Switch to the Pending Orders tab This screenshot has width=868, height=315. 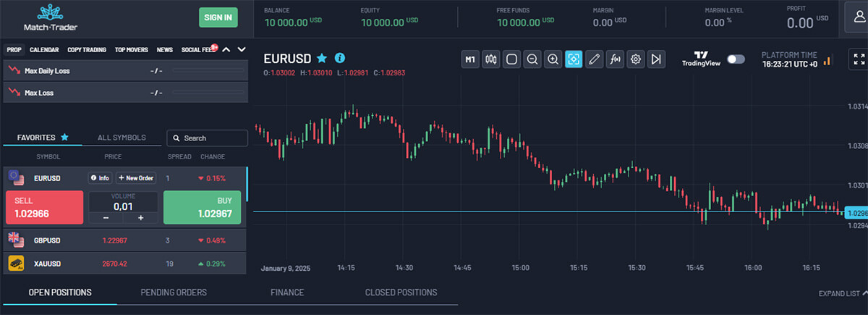click(x=174, y=293)
